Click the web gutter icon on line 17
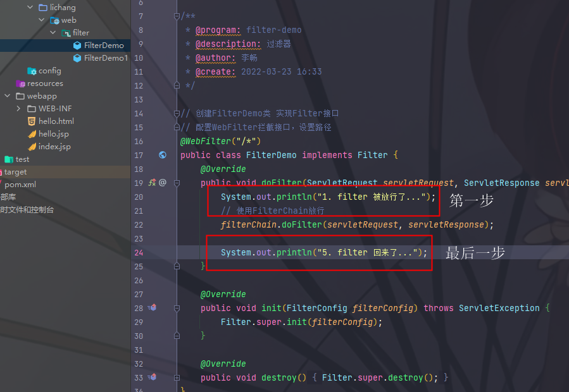The width and height of the screenshot is (569, 392). [x=163, y=155]
